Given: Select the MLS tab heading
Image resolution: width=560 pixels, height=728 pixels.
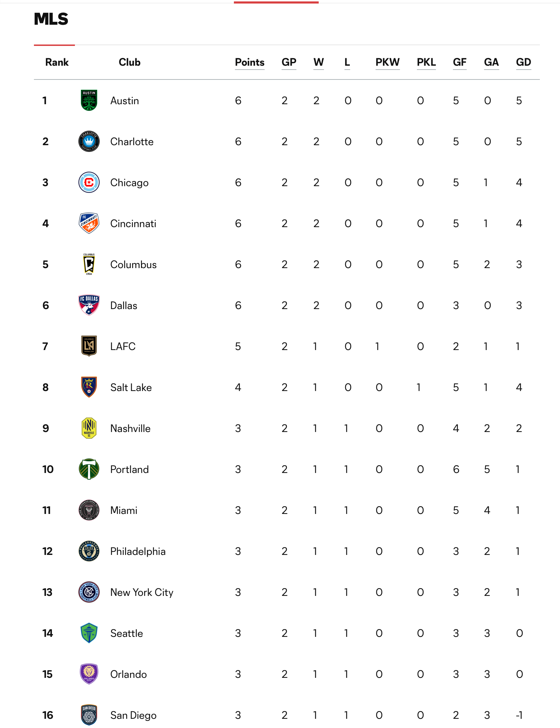Looking at the screenshot, I should click(x=51, y=19).
